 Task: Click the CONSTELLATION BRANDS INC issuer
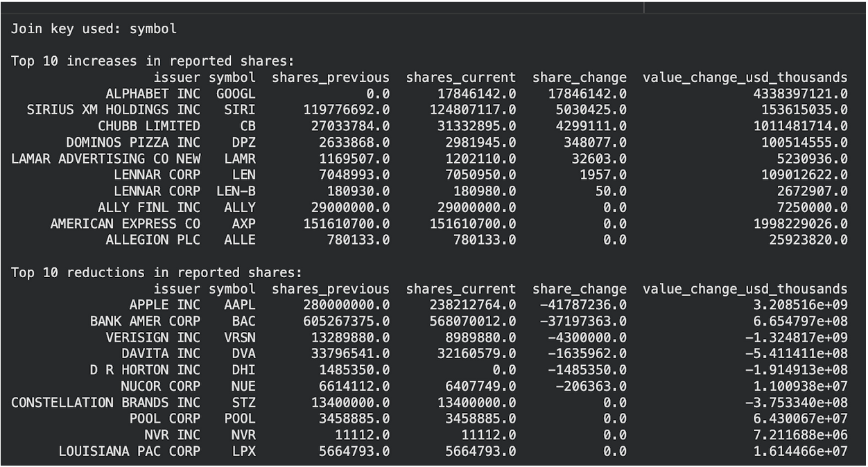[x=105, y=403]
